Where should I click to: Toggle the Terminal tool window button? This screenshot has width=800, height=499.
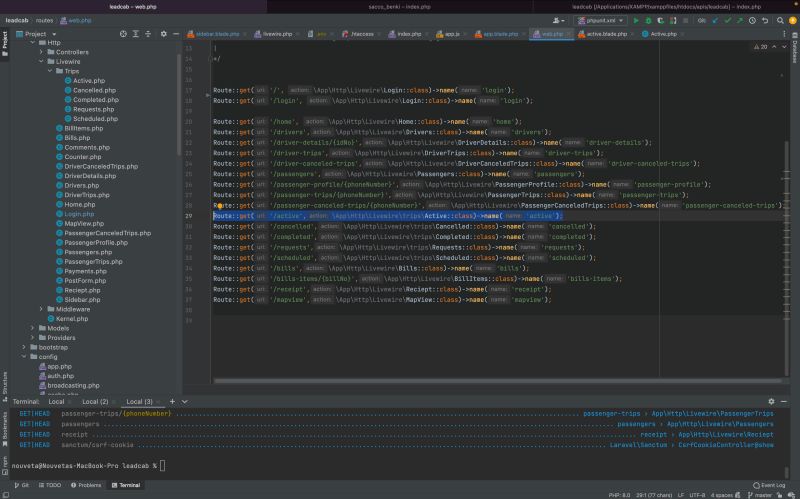126,485
